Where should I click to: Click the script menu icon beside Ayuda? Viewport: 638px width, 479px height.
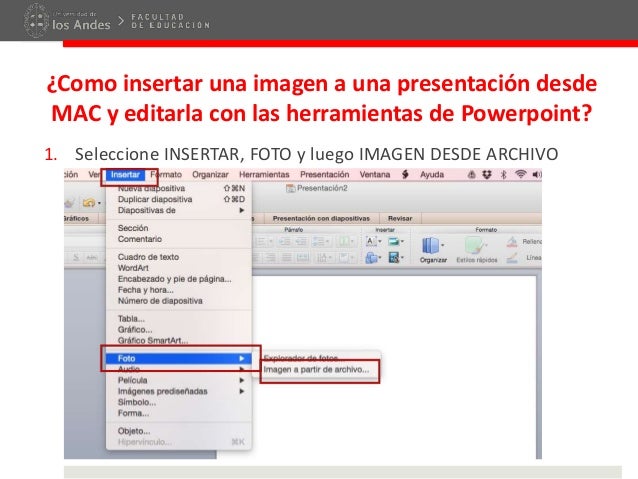[405, 175]
